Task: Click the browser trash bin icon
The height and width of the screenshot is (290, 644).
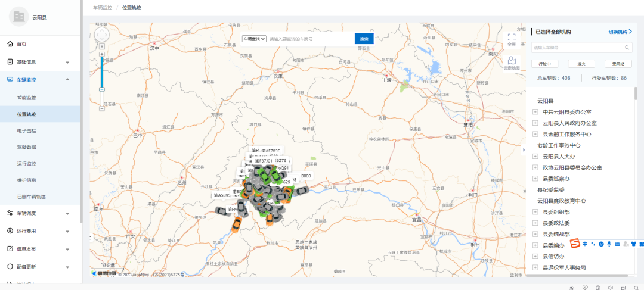Action: point(598,288)
